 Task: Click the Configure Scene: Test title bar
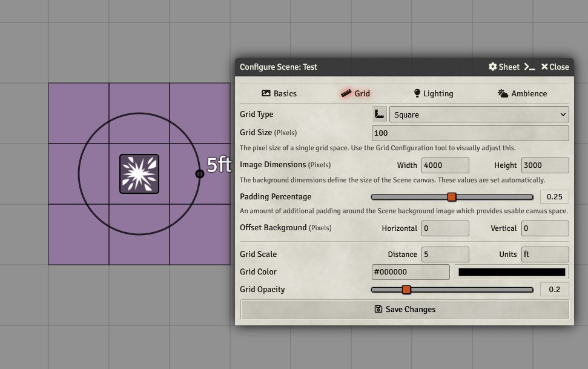405,67
